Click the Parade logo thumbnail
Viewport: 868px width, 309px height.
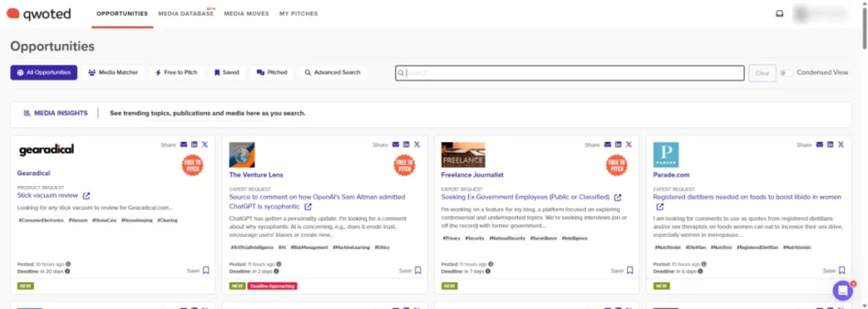666,154
